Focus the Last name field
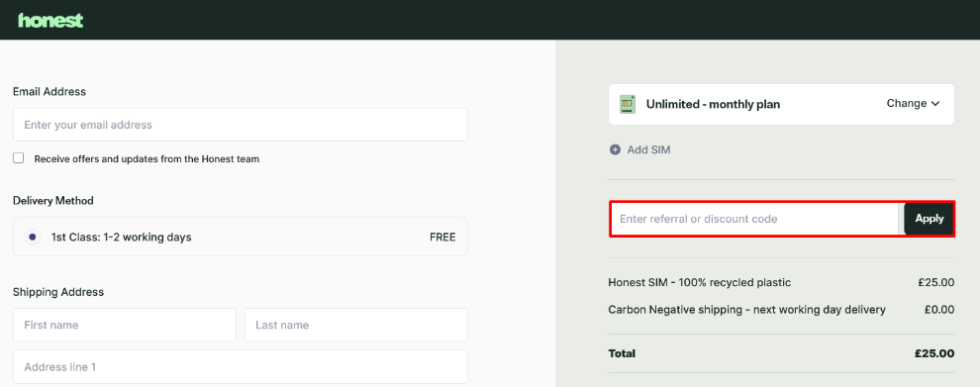 356,325
